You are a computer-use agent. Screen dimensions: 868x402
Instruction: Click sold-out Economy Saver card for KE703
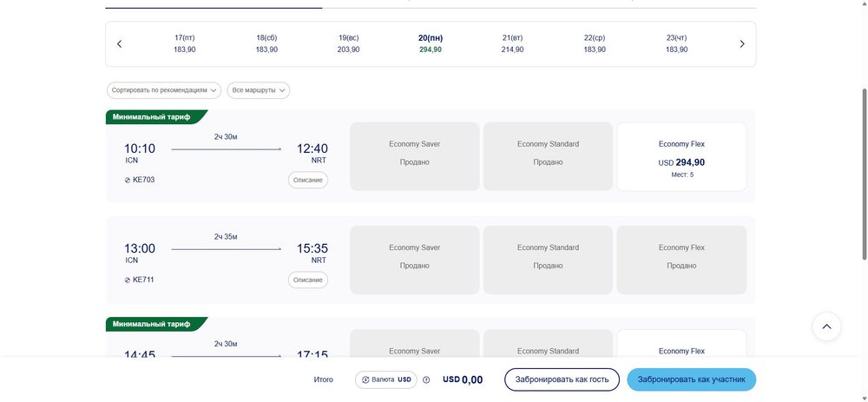click(x=415, y=156)
